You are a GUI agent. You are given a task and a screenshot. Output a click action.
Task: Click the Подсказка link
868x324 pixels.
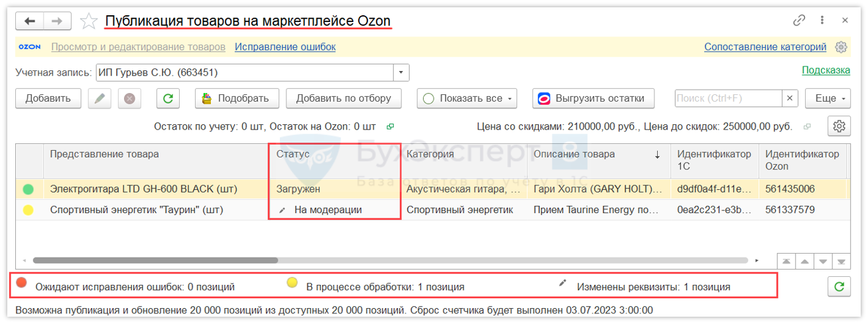point(826,70)
